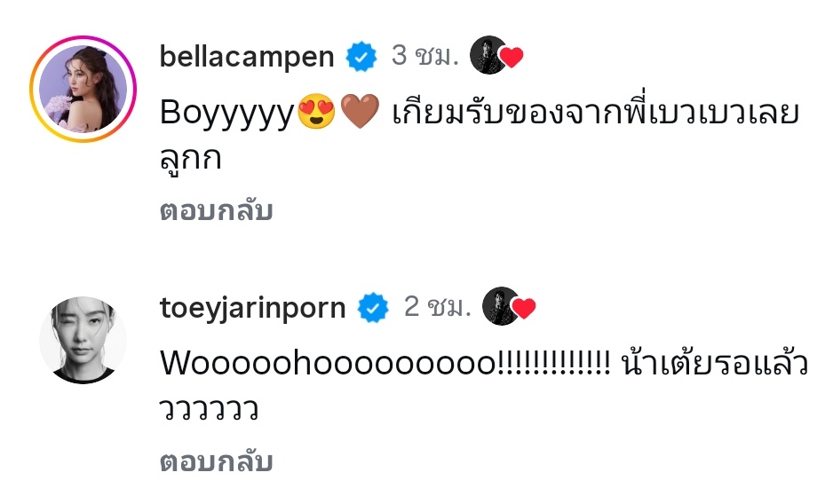This screenshot has height=504, width=825.
Task: Click bellacampen's blue verified badge
Action: pyautogui.click(x=361, y=57)
